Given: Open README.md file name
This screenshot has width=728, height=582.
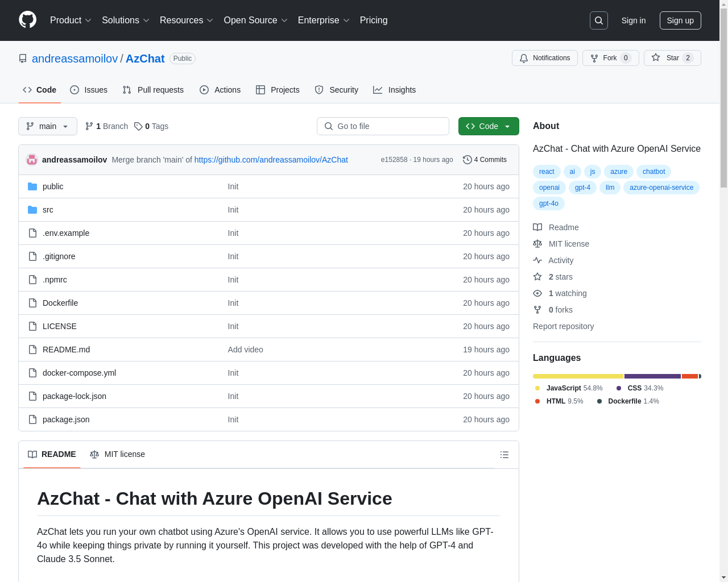Looking at the screenshot, I should [x=66, y=350].
